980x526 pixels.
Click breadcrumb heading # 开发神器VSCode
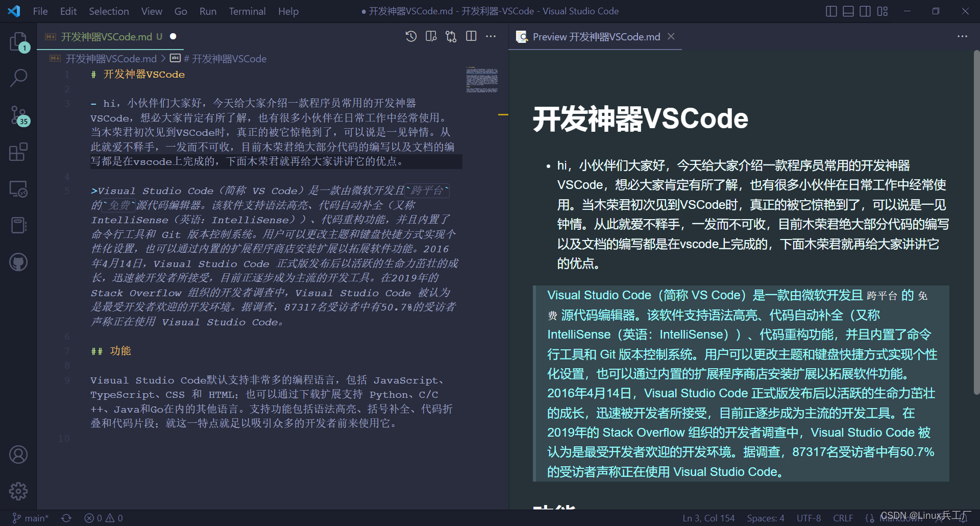point(225,59)
